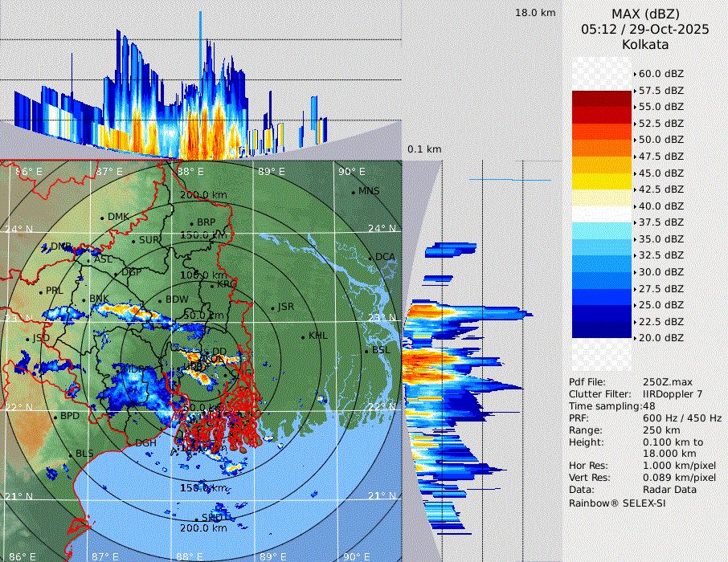
Task: Click the 18.0 km height label
Action: point(535,13)
